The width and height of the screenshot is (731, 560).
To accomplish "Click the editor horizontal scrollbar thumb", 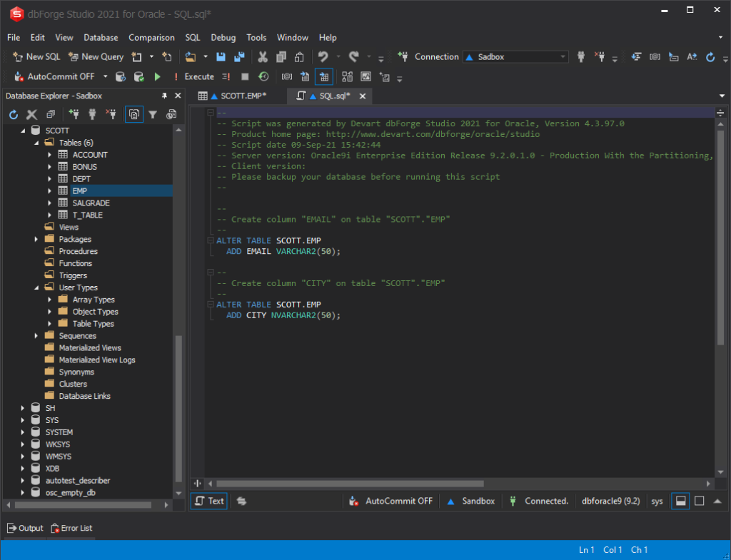I will click(x=350, y=484).
